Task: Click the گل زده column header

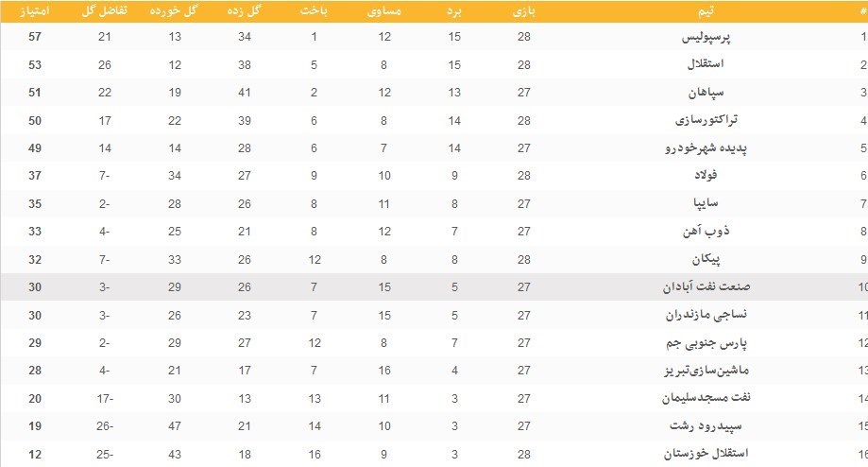Action: pyautogui.click(x=245, y=10)
